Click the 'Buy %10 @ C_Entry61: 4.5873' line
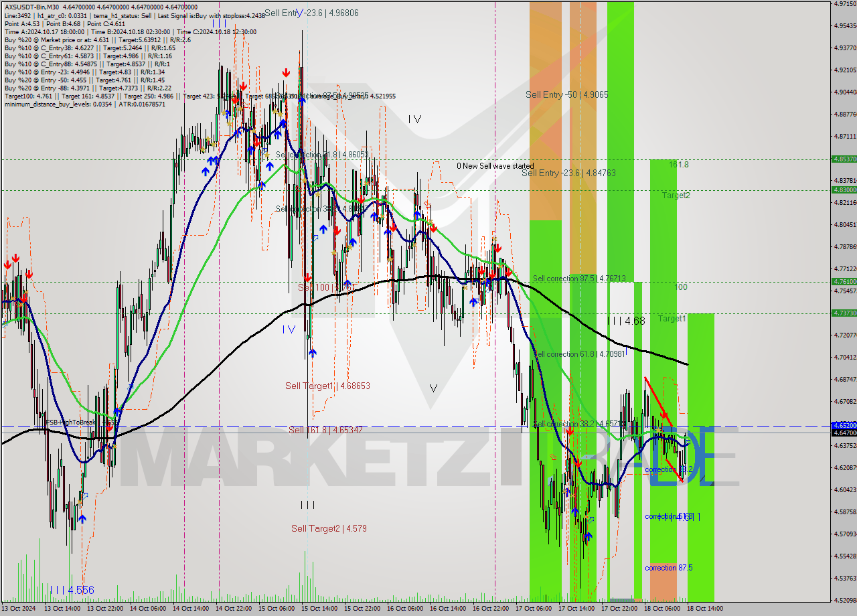Viewport: 857px width, 616px height. [x=89, y=56]
